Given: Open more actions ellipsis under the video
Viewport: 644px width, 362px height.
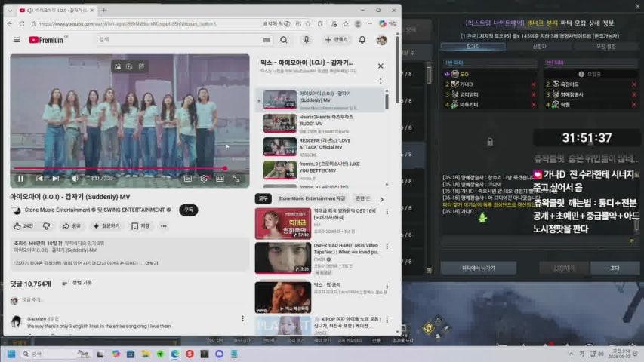Looking at the screenshot, I should pyautogui.click(x=164, y=226).
